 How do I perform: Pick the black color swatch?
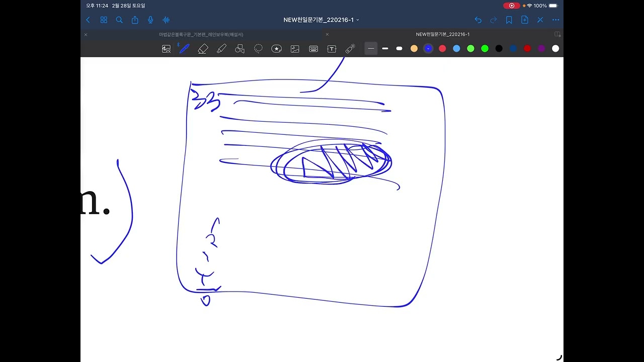[499, 49]
